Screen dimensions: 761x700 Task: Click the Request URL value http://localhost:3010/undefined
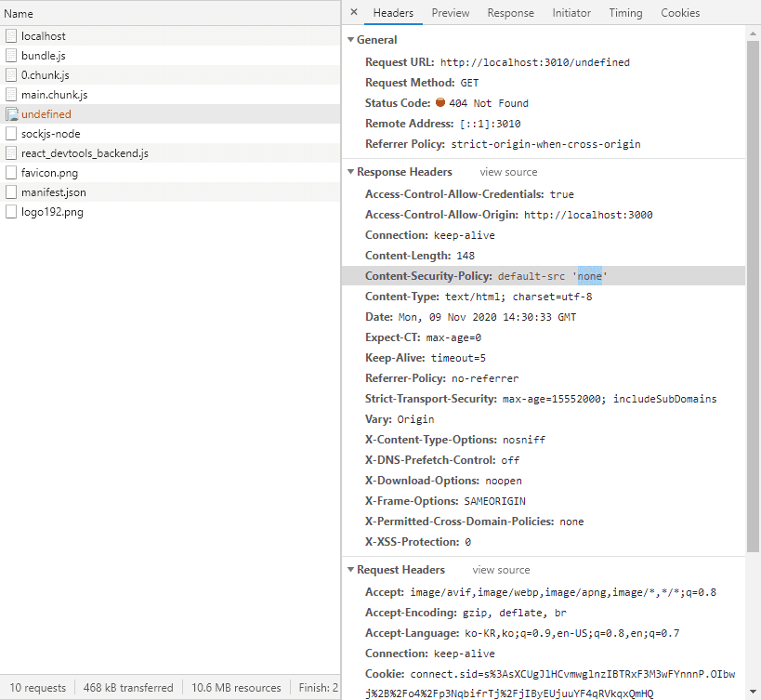click(x=535, y=62)
